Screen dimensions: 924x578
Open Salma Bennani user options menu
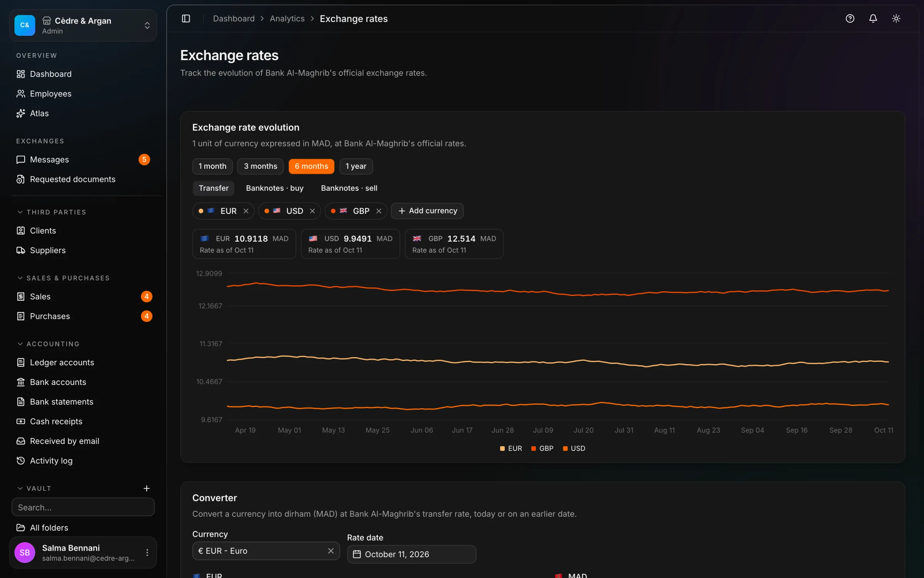147,553
